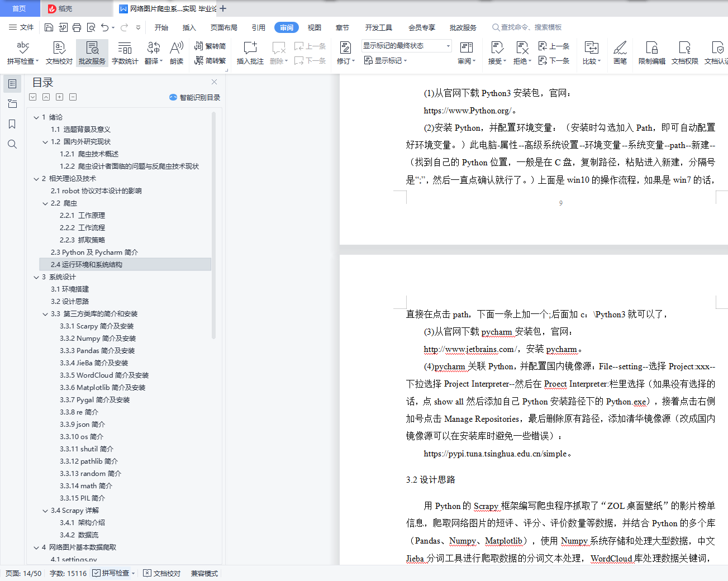Open 限制编辑 restrict editing
The width and height of the screenshot is (728, 581).
coord(651,53)
